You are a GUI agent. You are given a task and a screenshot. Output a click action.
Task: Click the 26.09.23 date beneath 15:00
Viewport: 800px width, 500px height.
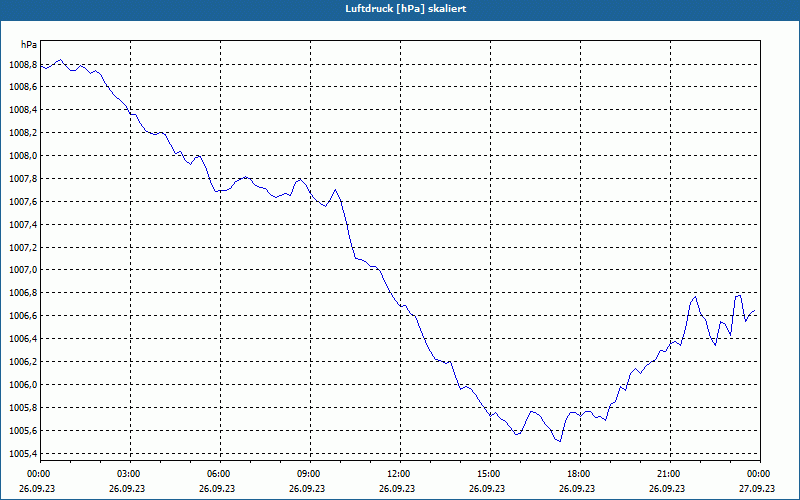488,488
